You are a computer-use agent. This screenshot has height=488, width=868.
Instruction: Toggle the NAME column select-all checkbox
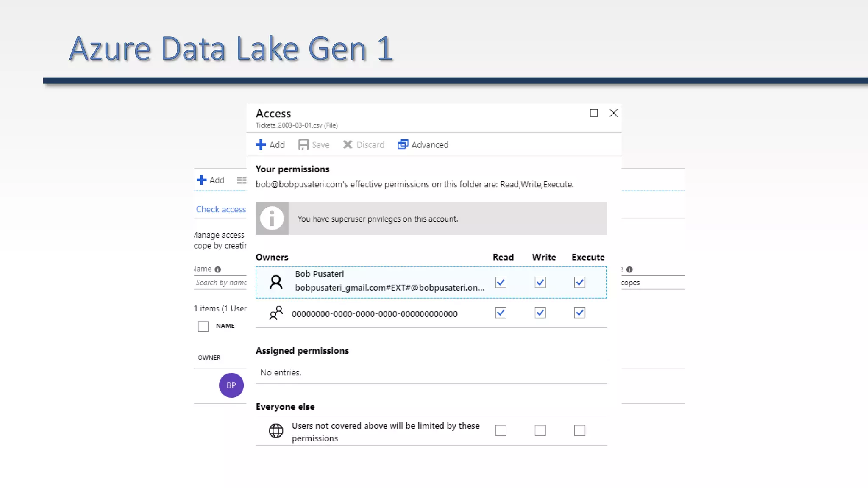coord(203,327)
